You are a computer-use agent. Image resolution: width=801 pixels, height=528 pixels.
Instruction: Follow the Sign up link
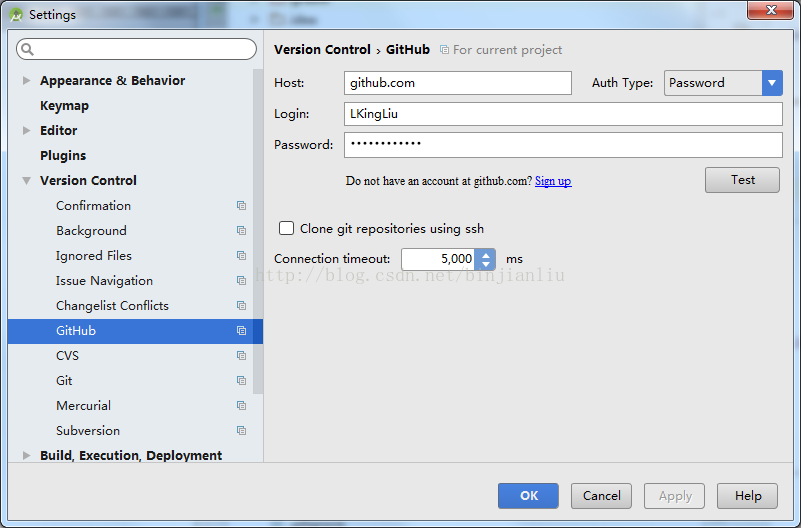point(553,181)
